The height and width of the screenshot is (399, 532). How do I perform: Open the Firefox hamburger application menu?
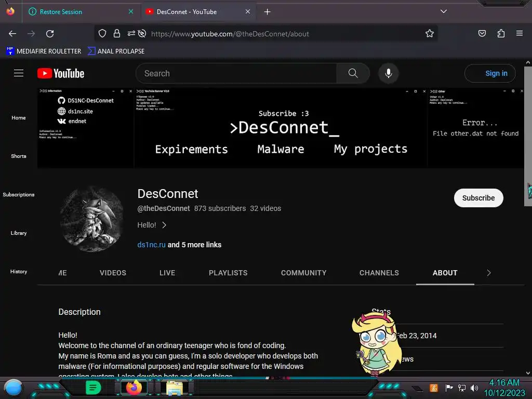click(519, 33)
